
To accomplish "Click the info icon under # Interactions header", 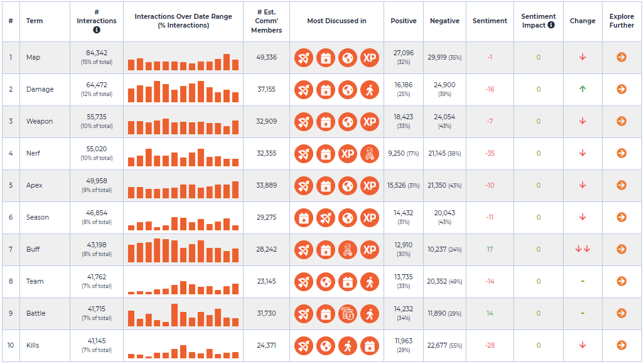I will 97,30.
